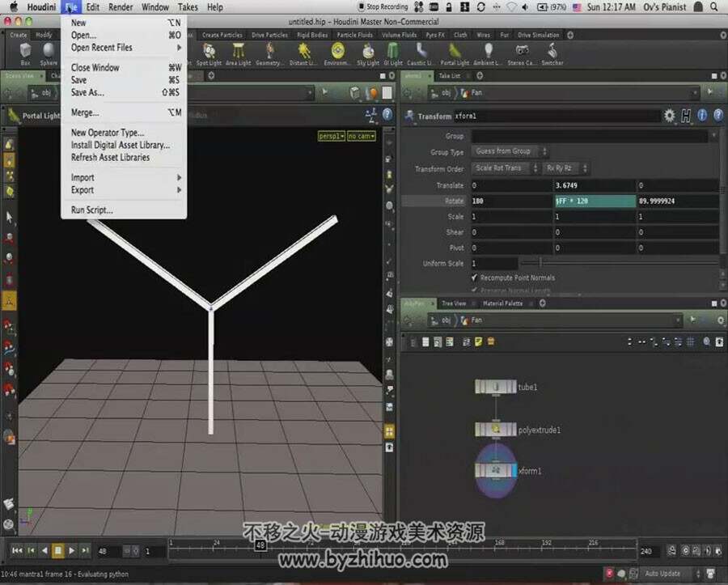Open the xform1 operator info icon
Image resolution: width=728 pixels, height=585 pixels.
tap(702, 115)
